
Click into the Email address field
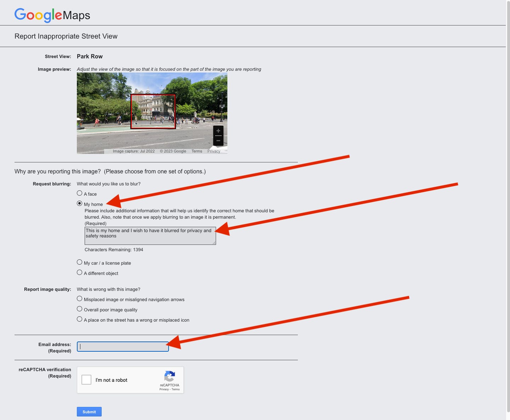tap(123, 346)
